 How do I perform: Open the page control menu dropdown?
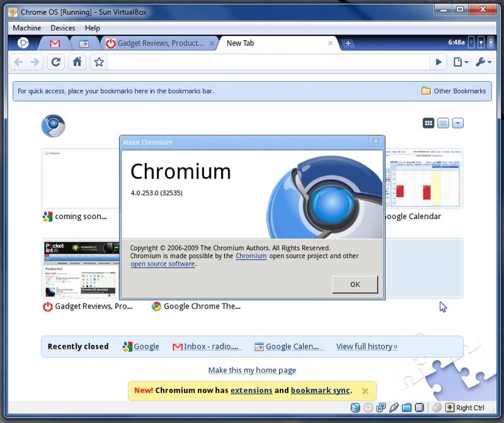click(x=461, y=62)
